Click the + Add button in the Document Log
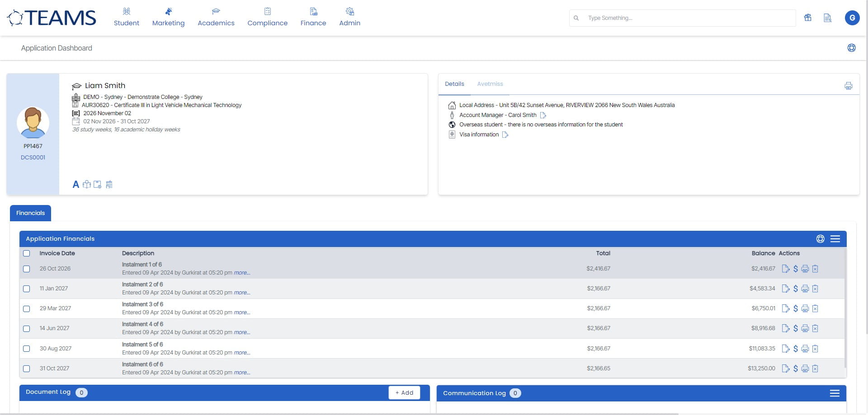The image size is (868, 415). [x=404, y=393]
